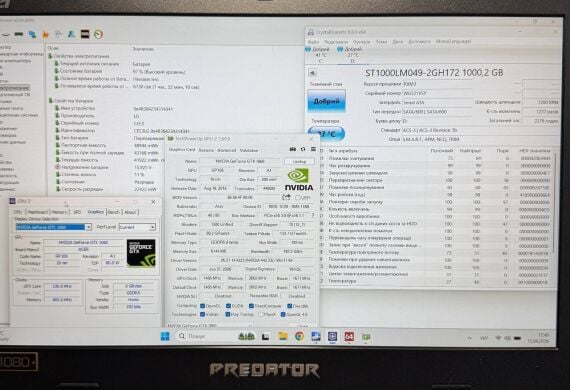The width and height of the screenshot is (570, 390).
Task: Open the Perf Level dropdown in CPU-Z
Action: point(152,227)
